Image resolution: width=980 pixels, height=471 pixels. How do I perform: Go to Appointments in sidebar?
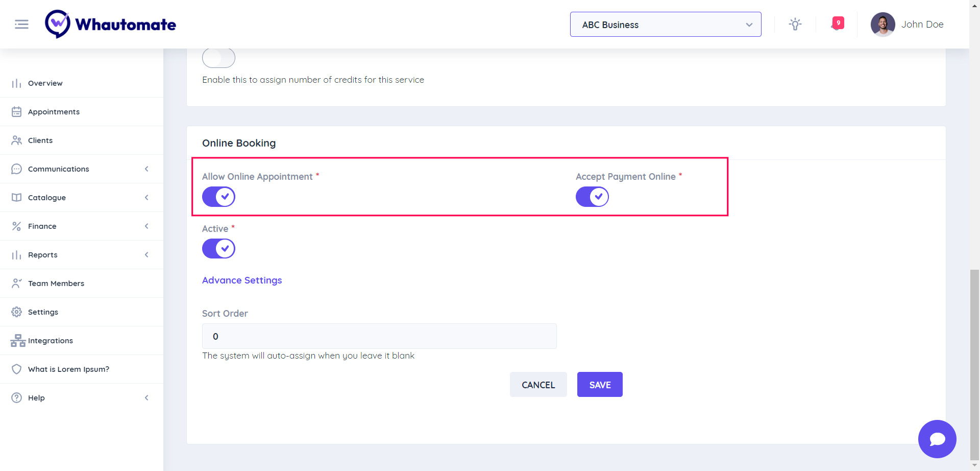(x=54, y=112)
